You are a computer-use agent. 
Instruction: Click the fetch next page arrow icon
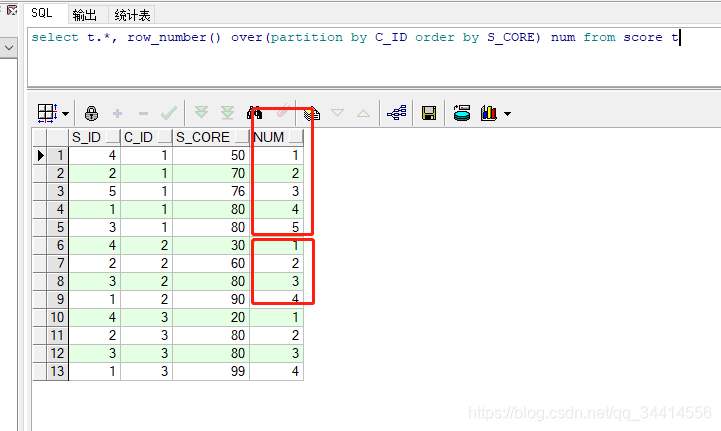[201, 113]
